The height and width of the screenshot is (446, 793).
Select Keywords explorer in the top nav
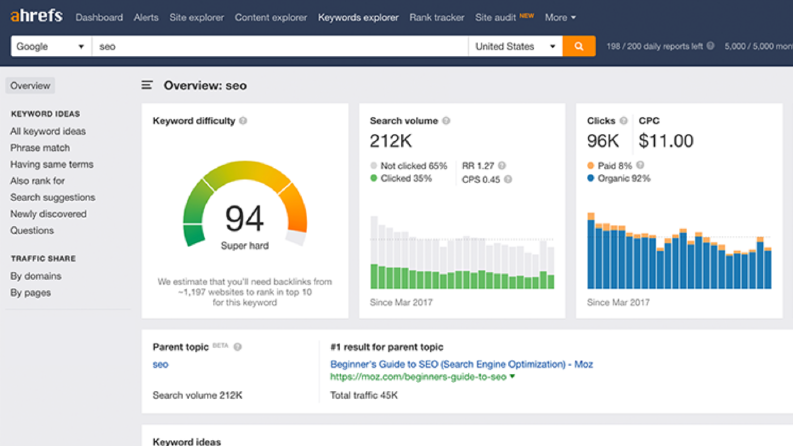(x=358, y=17)
